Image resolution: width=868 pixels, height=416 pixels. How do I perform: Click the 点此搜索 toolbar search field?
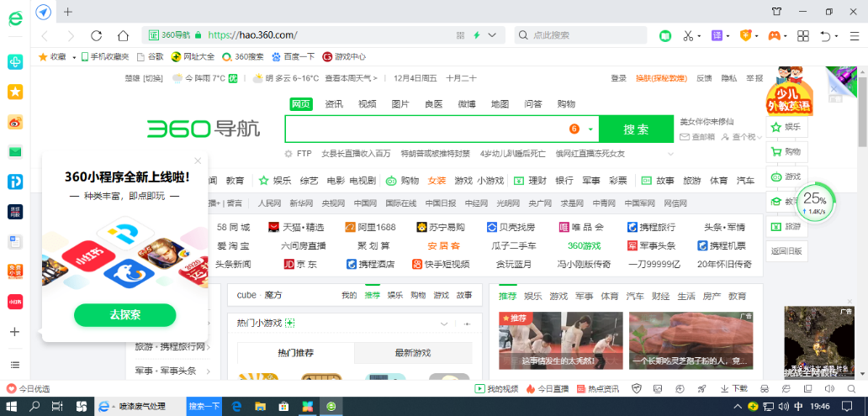click(x=580, y=35)
